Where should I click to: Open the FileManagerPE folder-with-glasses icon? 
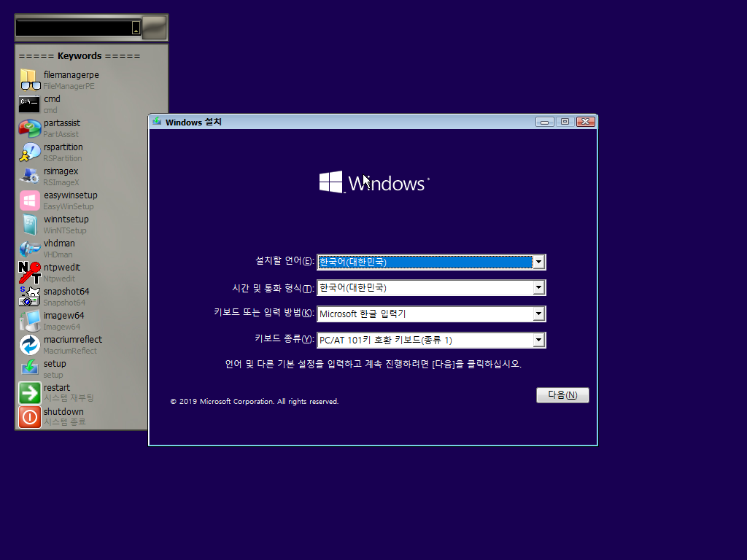pyautogui.click(x=29, y=80)
